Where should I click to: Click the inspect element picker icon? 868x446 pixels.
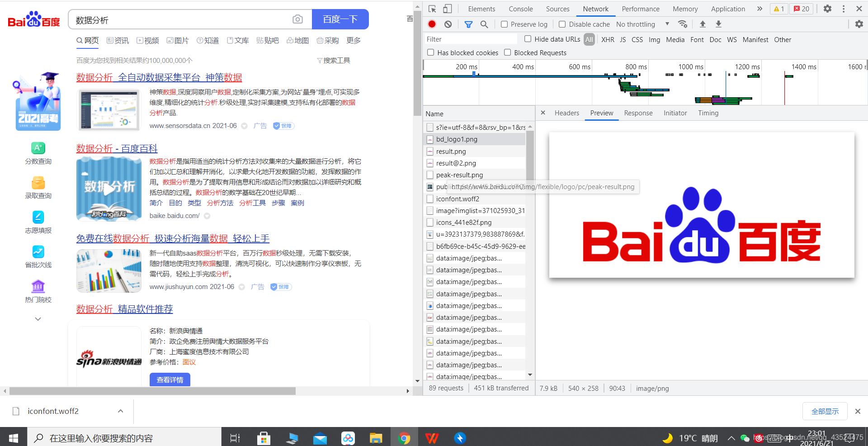coord(432,9)
